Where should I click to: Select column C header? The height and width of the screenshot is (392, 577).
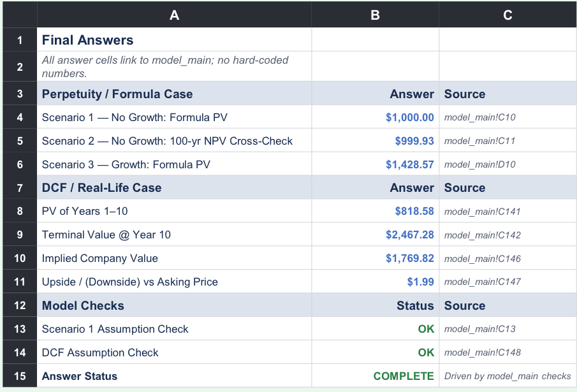tap(508, 15)
